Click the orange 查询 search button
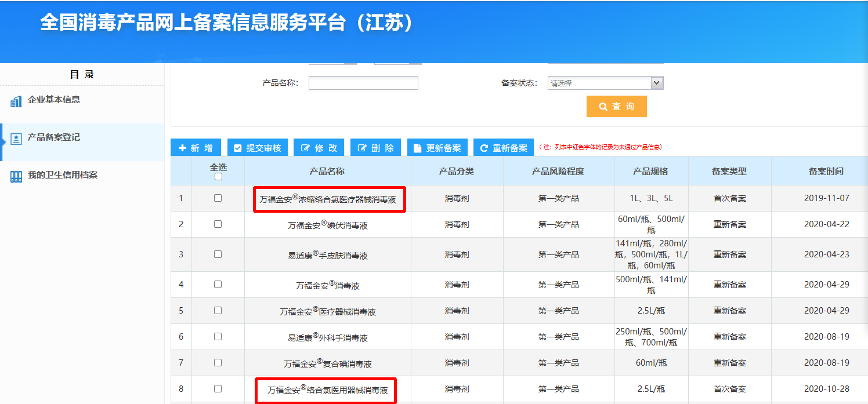The height and width of the screenshot is (404, 868). click(616, 106)
